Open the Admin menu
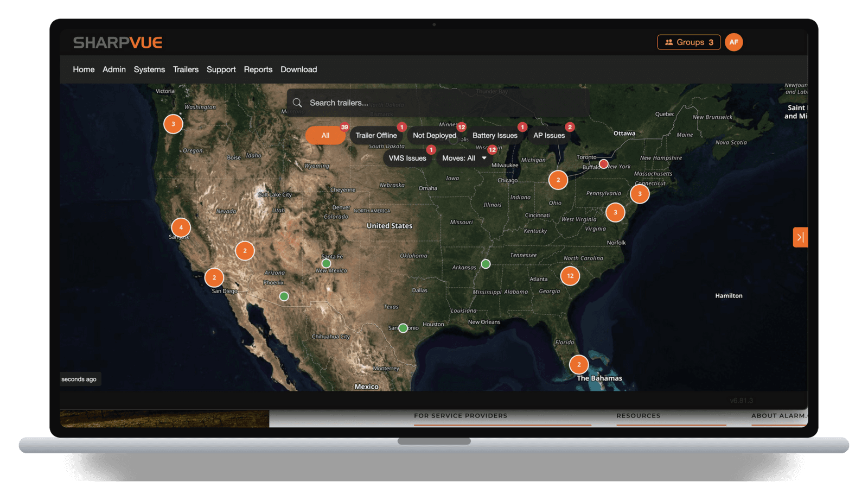 coord(114,69)
